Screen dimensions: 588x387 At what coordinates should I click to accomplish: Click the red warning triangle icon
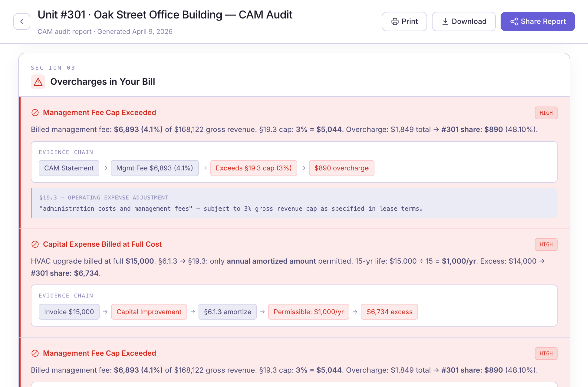click(x=38, y=82)
